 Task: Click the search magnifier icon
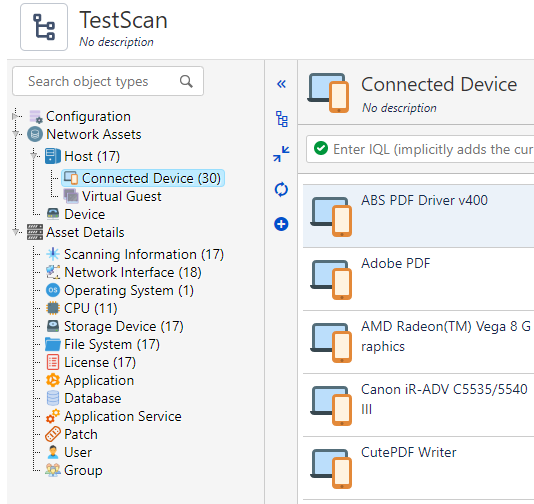coord(186,81)
